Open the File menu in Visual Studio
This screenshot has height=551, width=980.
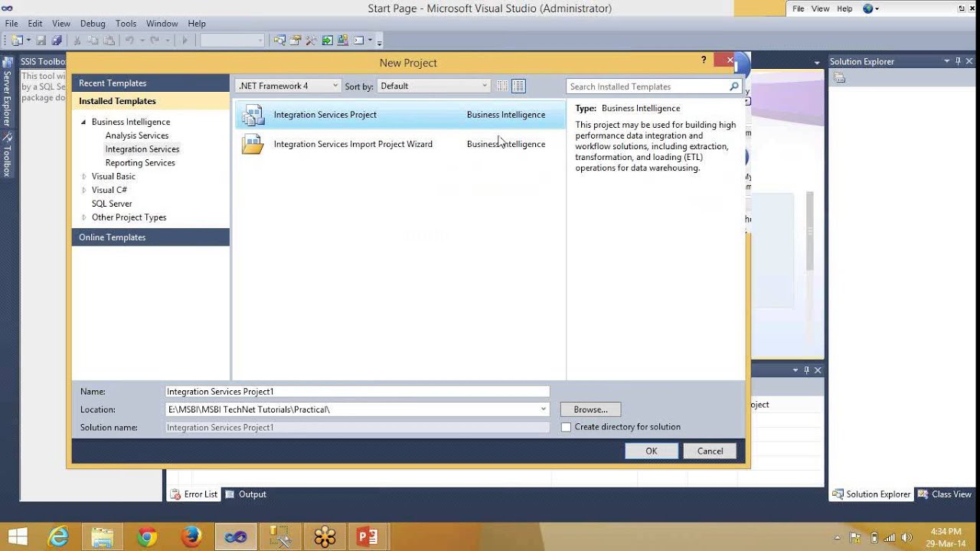(x=11, y=24)
